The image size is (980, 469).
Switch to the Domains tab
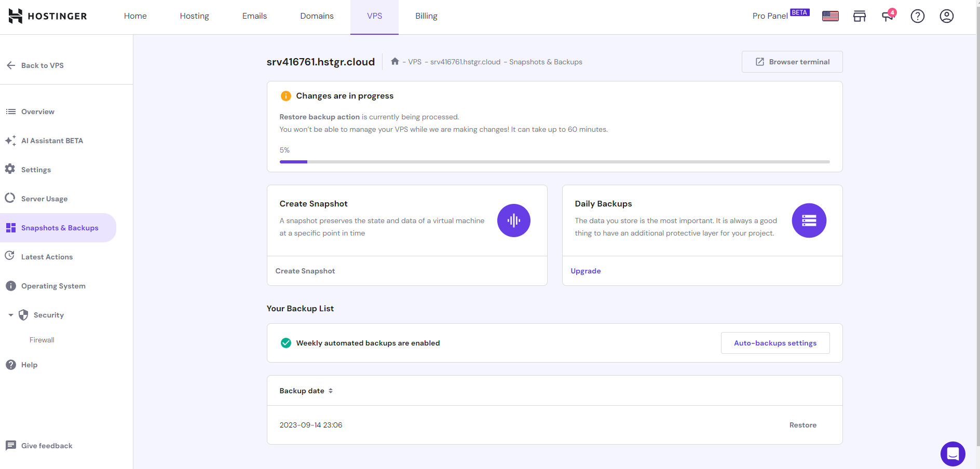coord(317,16)
